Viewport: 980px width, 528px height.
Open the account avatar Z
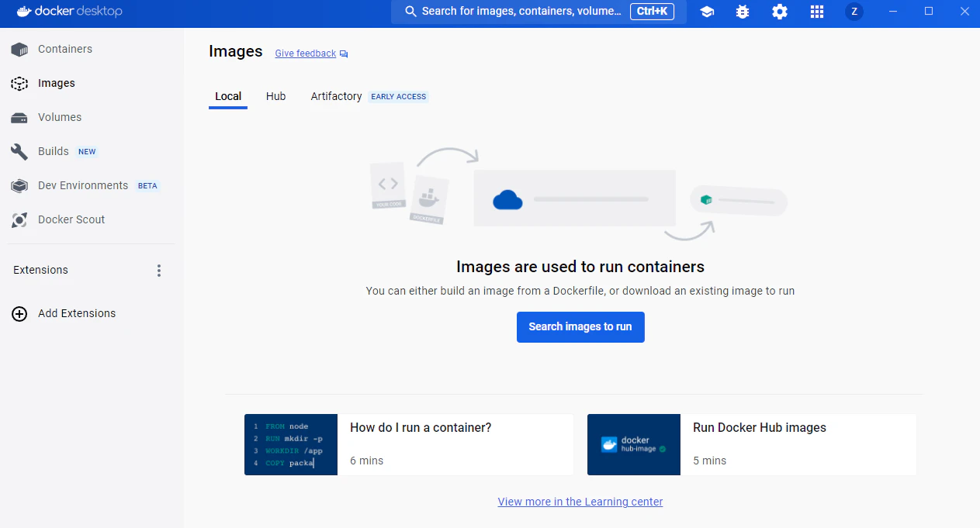click(x=854, y=12)
